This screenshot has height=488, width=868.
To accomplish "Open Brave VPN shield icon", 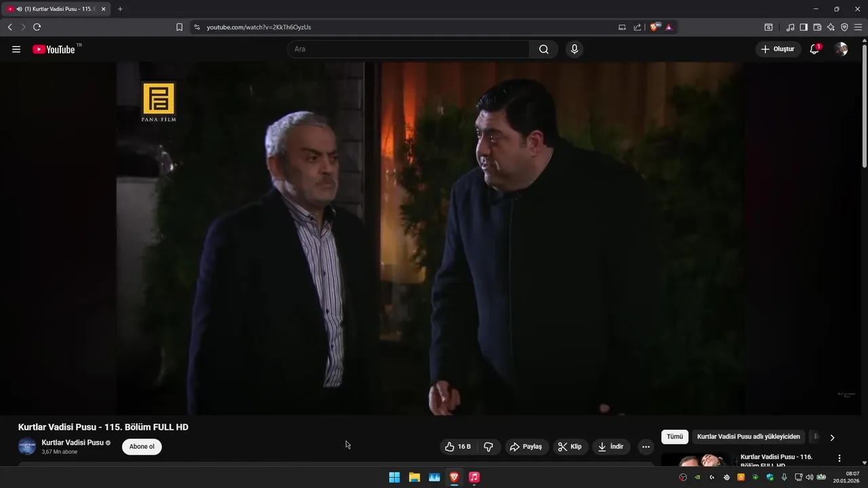I will (844, 27).
